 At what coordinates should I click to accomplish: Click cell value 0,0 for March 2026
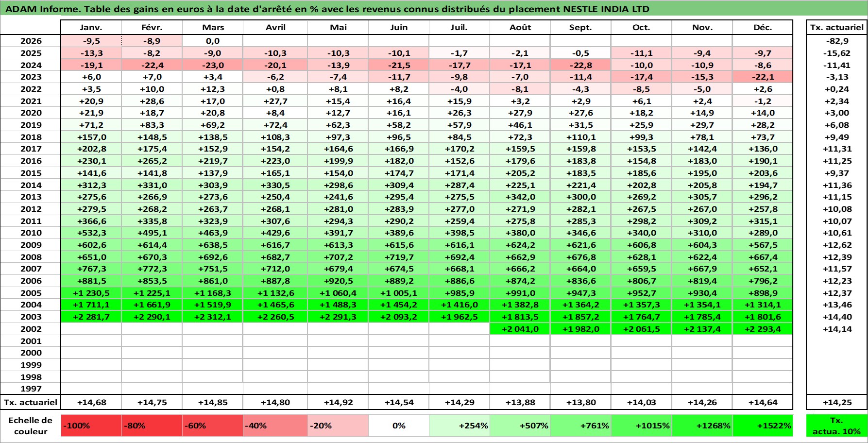[x=213, y=41]
